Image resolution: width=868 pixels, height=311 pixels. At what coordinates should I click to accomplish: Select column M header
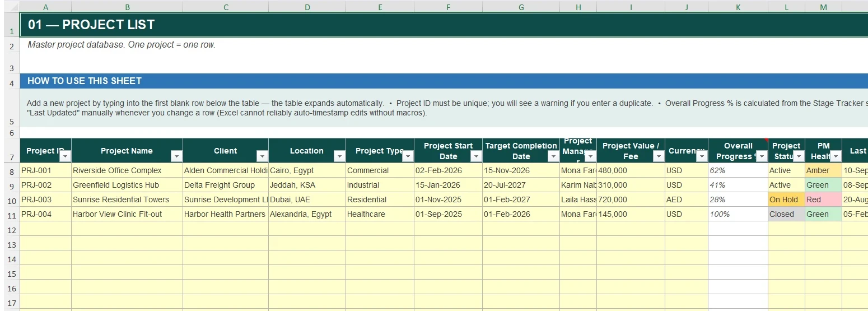(x=823, y=7)
